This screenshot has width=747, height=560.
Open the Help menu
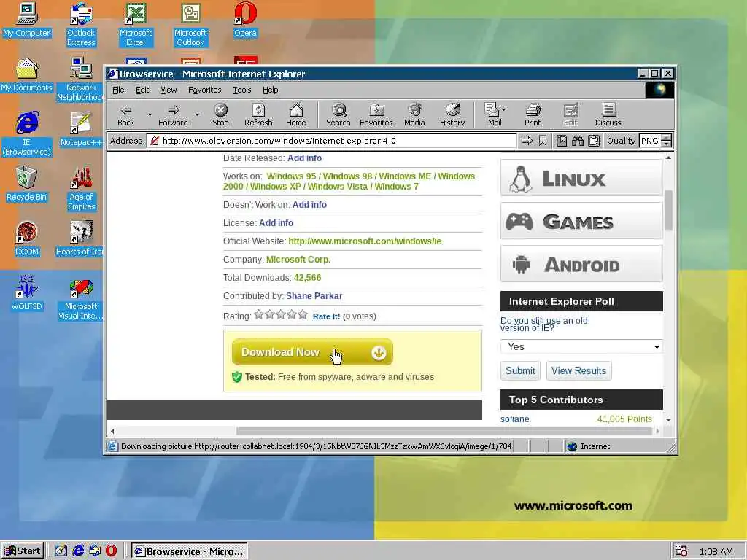tap(270, 90)
